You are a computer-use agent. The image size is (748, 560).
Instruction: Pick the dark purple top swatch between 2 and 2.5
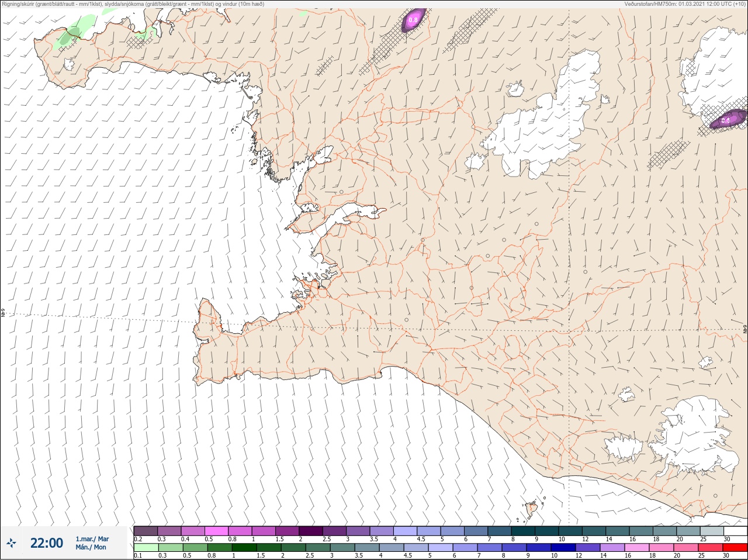click(311, 531)
